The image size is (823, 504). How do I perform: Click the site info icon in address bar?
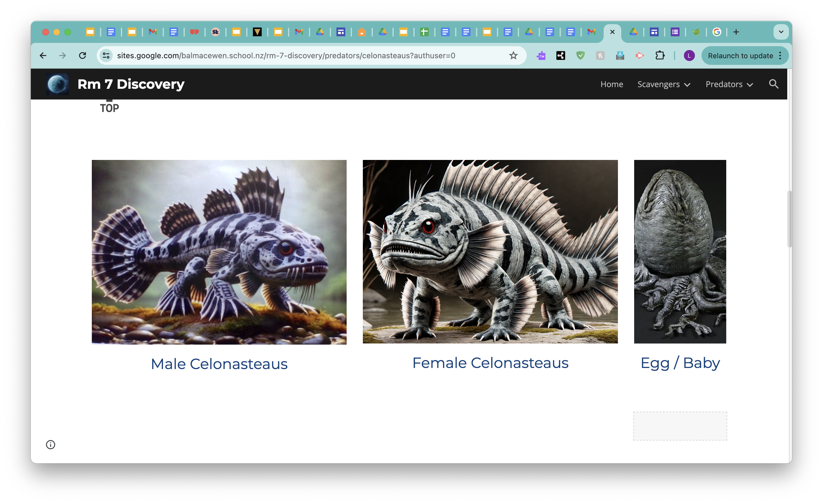[x=106, y=56]
